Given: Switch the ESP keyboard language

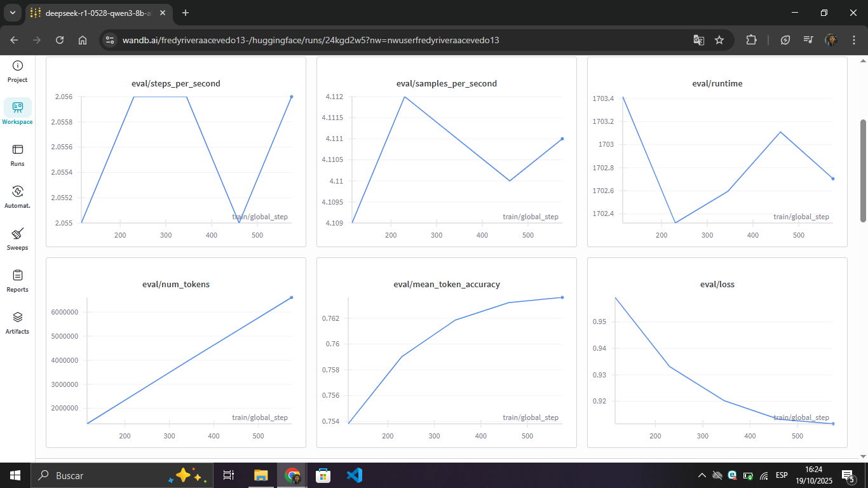Looking at the screenshot, I should (x=781, y=475).
